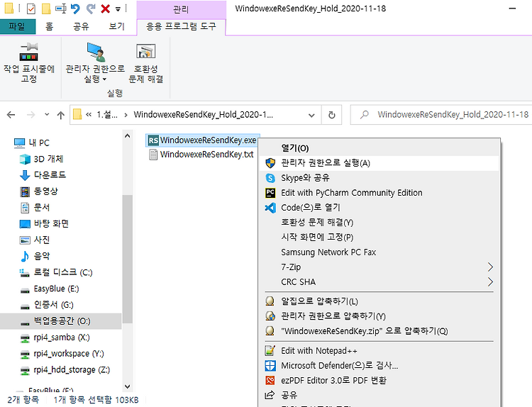Refresh the current folder
Viewport: 532px width, 407px height.
coord(332,116)
